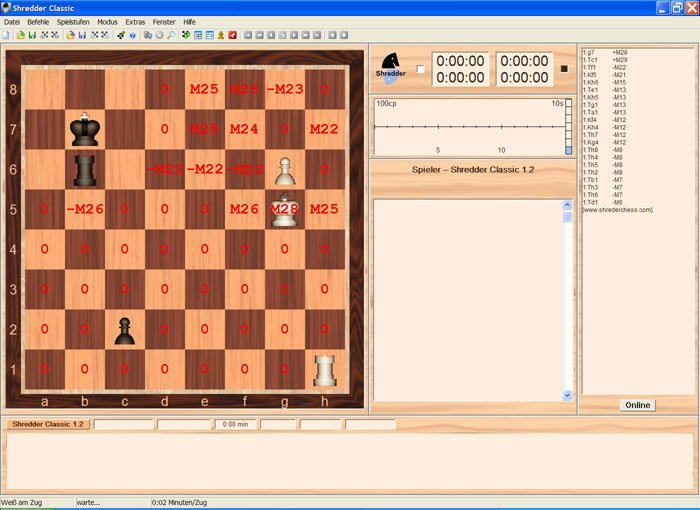
Task: Select move '1.Td1 -M6' in list
Action: point(605,202)
